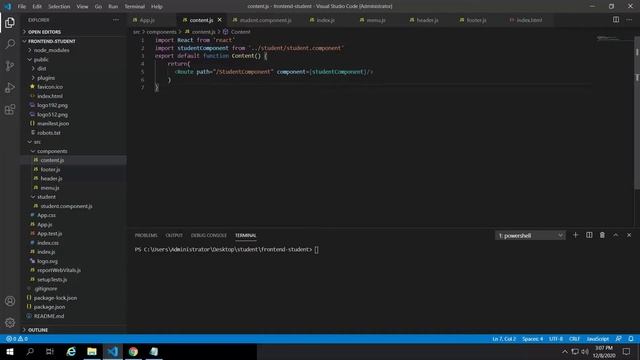Open the Run and Debug view
The image size is (640, 360).
click(x=10, y=87)
